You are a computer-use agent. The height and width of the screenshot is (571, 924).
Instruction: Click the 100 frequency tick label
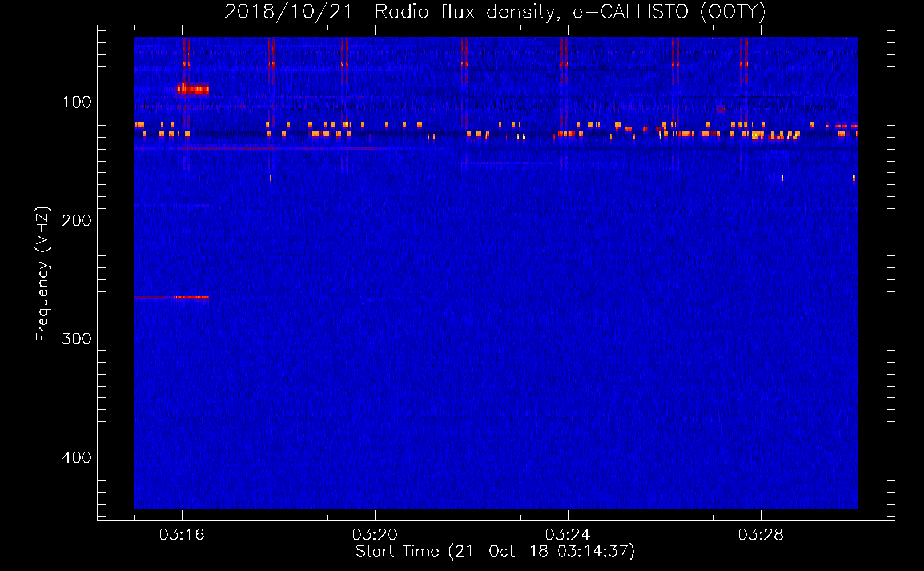coord(77,102)
